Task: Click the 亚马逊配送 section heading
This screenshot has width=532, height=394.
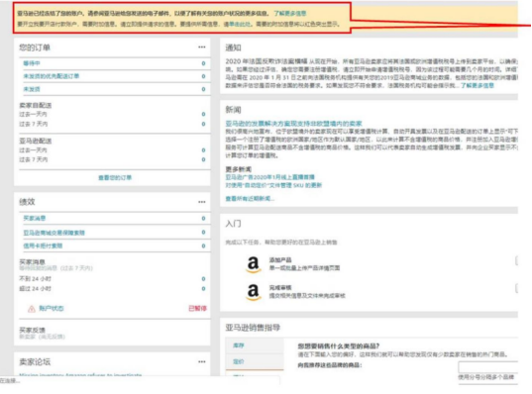Action: click(x=36, y=141)
